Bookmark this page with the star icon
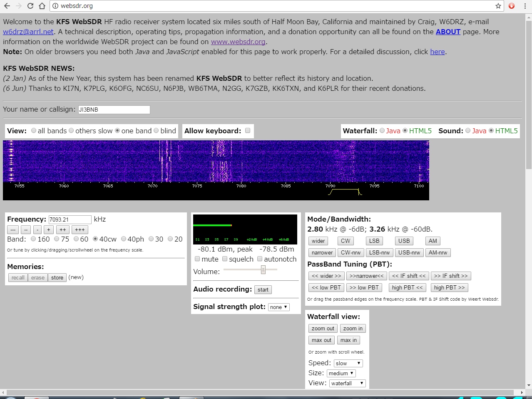532x399 pixels. pyautogui.click(x=498, y=6)
